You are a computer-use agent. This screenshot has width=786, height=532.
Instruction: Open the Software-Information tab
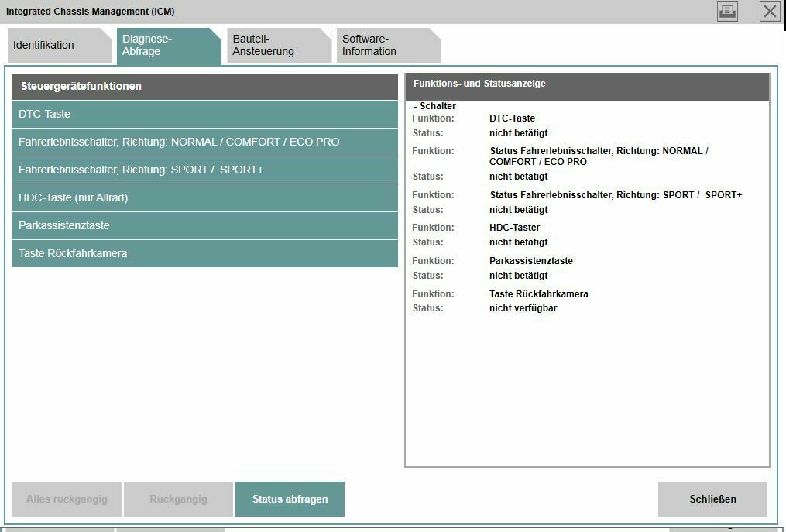pos(379,45)
